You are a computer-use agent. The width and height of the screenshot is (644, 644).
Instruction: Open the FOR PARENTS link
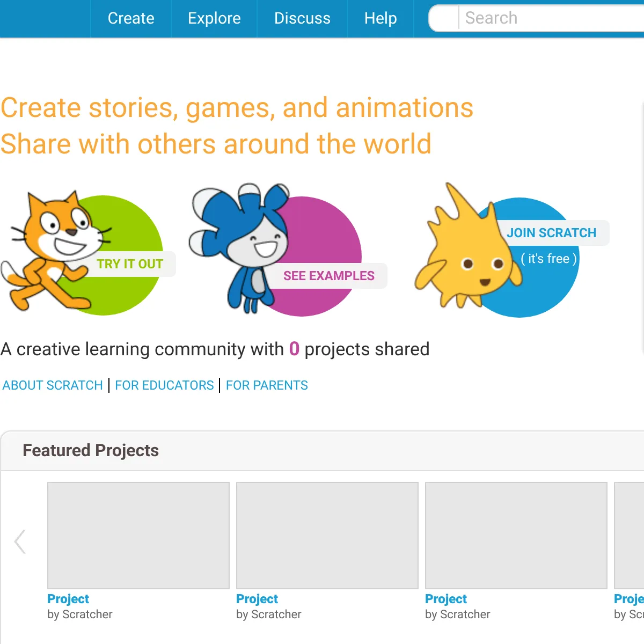(267, 385)
